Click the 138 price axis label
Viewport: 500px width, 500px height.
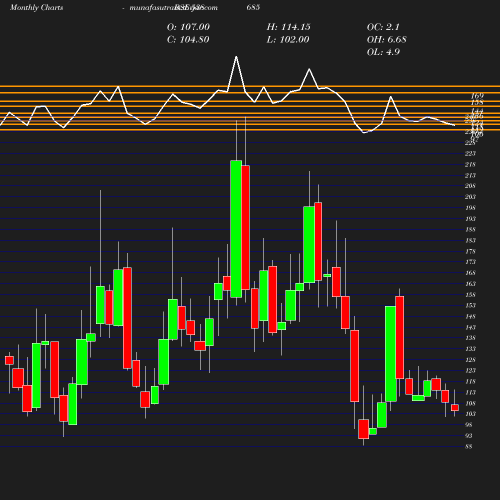(470, 338)
